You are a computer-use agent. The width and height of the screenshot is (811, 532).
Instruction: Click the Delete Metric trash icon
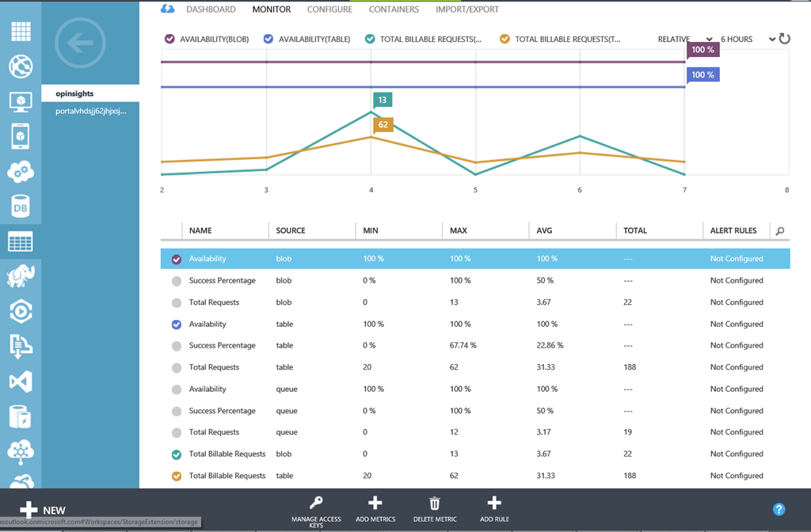(x=435, y=503)
